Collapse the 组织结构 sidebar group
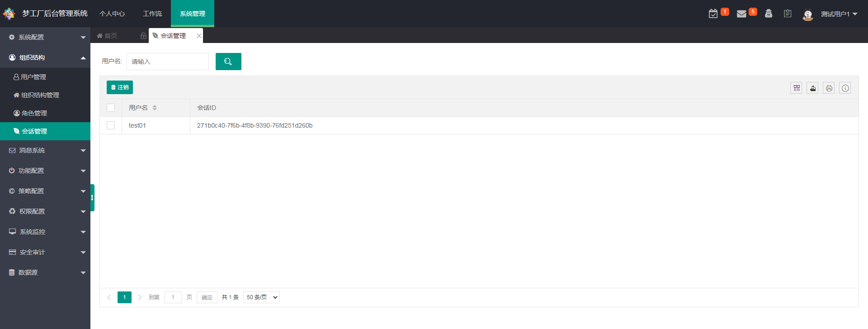The width and height of the screenshot is (868, 329). pyautogui.click(x=45, y=57)
